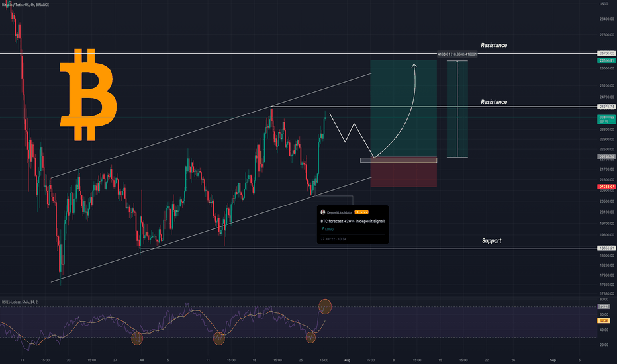Click the 24276.74 price line tag
Viewport: 617px width, 364px height.
pos(606,107)
